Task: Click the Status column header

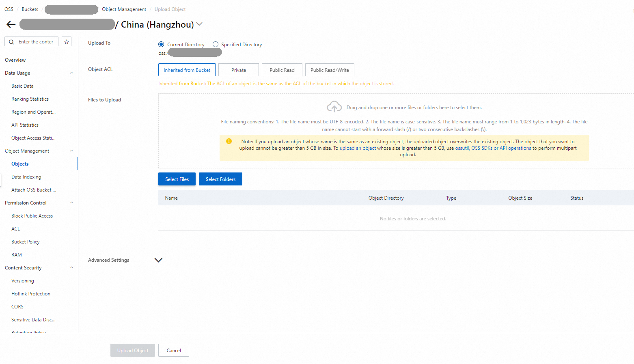Action: click(577, 198)
